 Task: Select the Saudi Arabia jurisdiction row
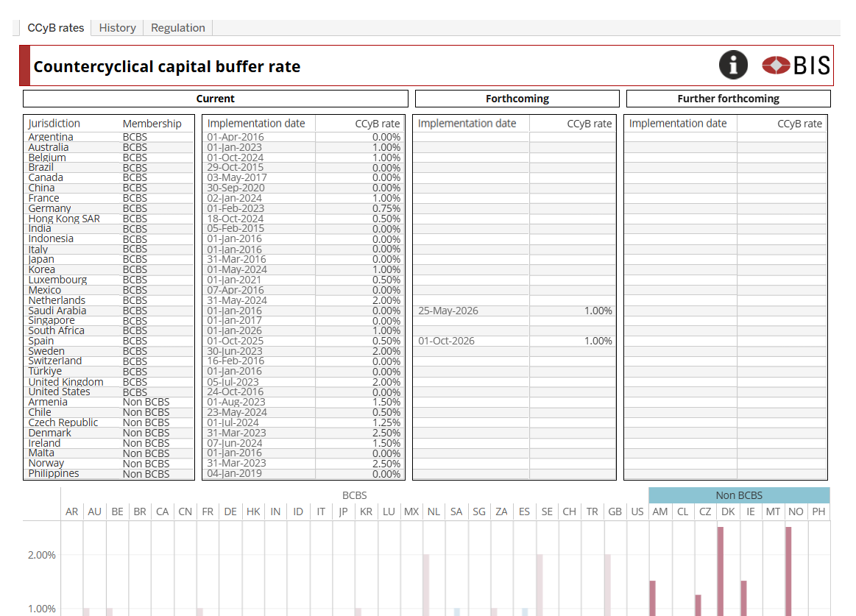pos(109,311)
